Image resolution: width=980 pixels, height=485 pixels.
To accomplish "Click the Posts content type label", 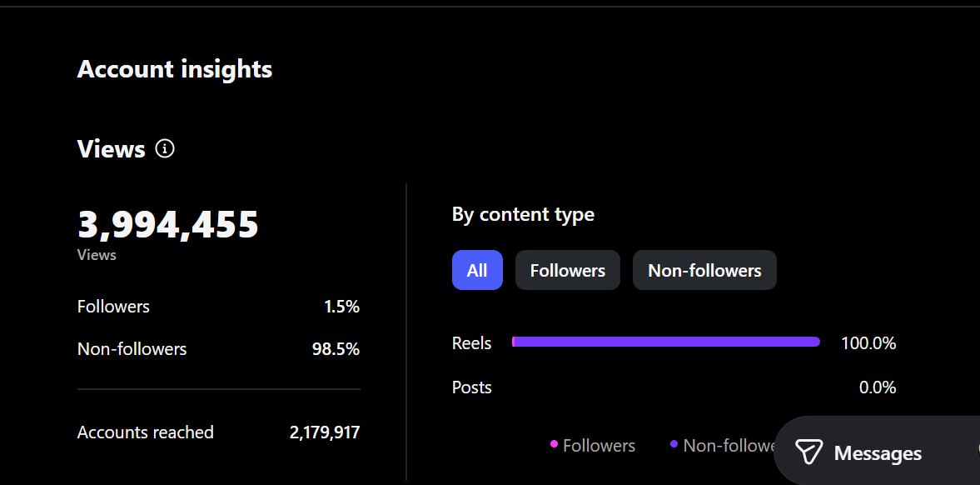I will (x=471, y=387).
